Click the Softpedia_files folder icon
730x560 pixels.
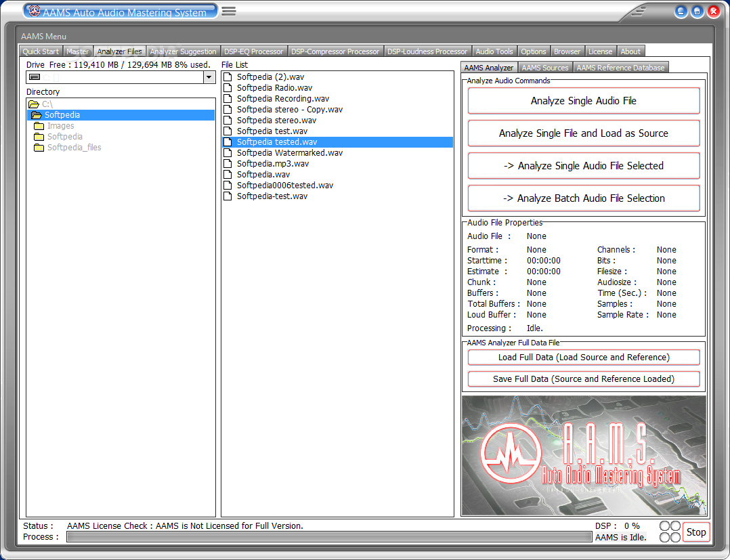[x=39, y=148]
